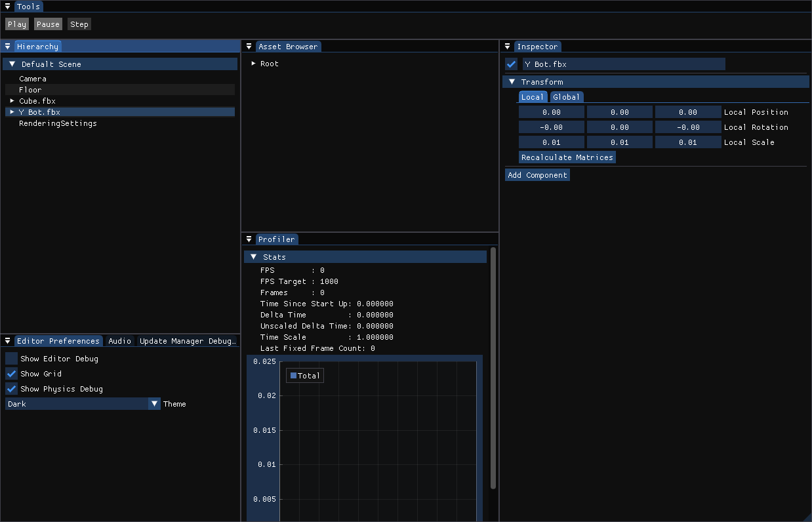The height and width of the screenshot is (522, 812).
Task: Expand the Root folder in Asset Browser
Action: (253, 64)
